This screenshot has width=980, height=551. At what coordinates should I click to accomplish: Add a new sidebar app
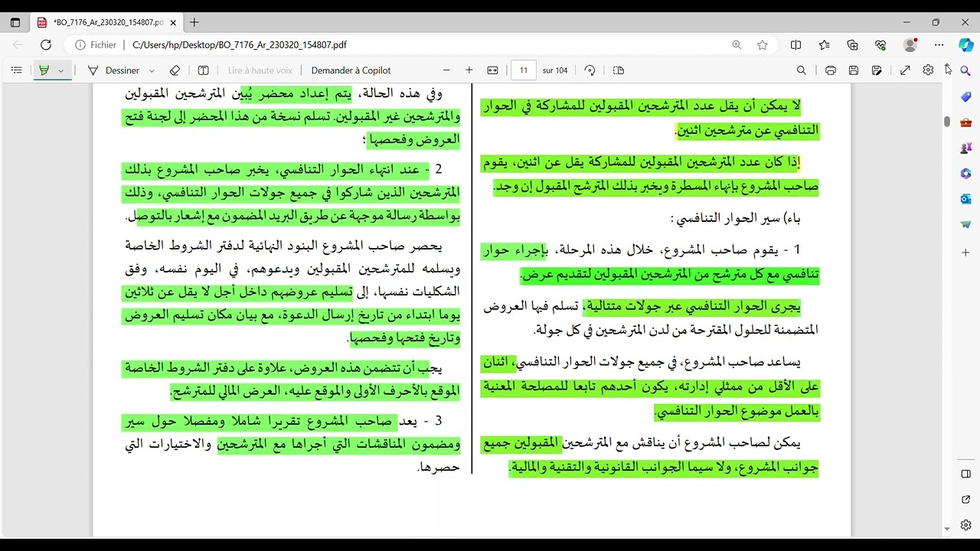click(x=966, y=253)
